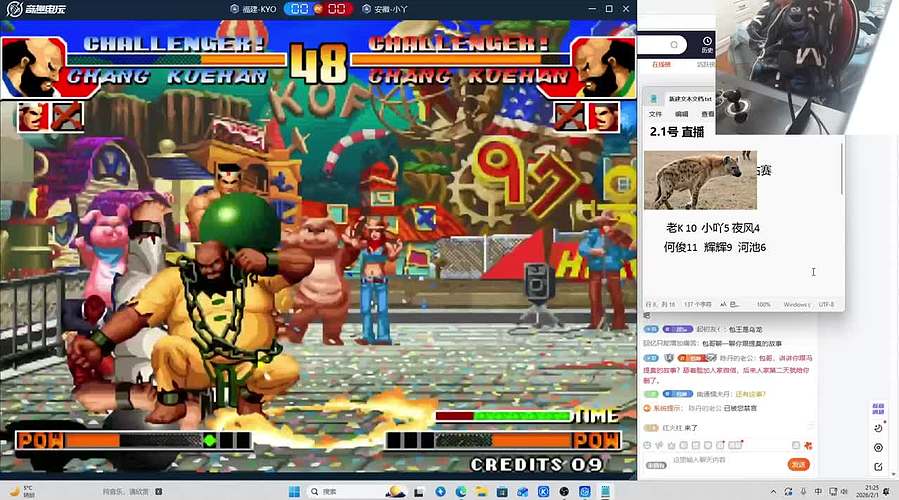This screenshot has width=899, height=500.
Task: Open the target icon in right sidebar
Action: click(878, 447)
